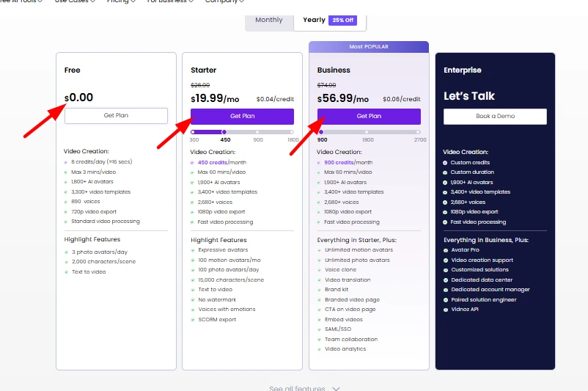Click the Free plan title
This screenshot has width=588, height=391.
(73, 70)
